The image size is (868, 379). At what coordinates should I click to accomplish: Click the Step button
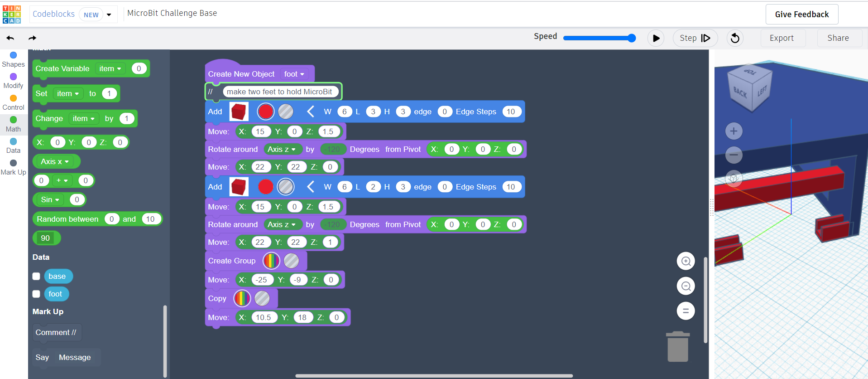pyautogui.click(x=695, y=38)
